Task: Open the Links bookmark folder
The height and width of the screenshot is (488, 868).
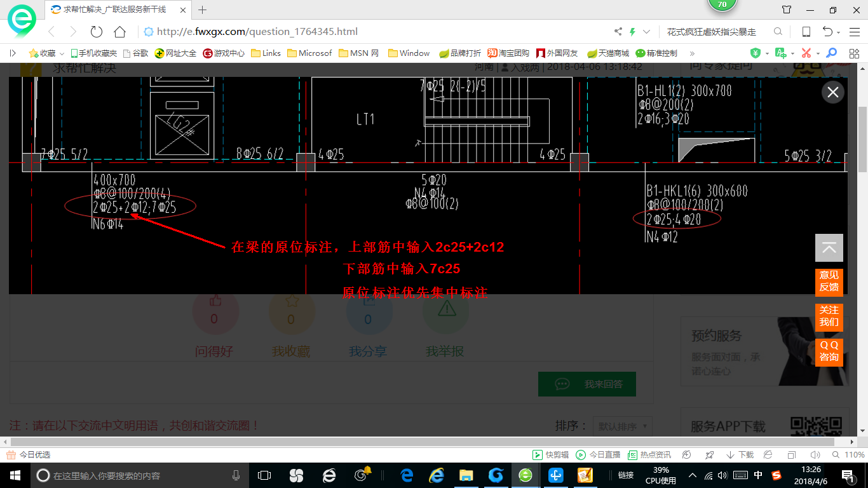Action: coord(266,53)
